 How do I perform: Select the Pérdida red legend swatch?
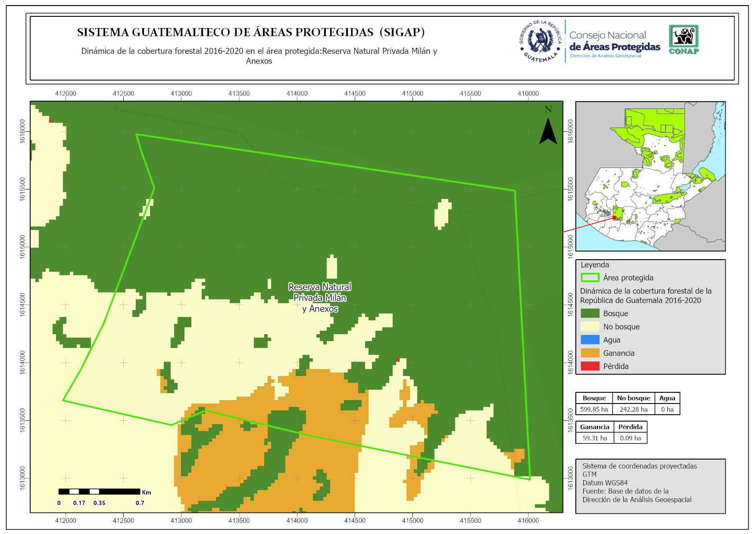click(590, 366)
